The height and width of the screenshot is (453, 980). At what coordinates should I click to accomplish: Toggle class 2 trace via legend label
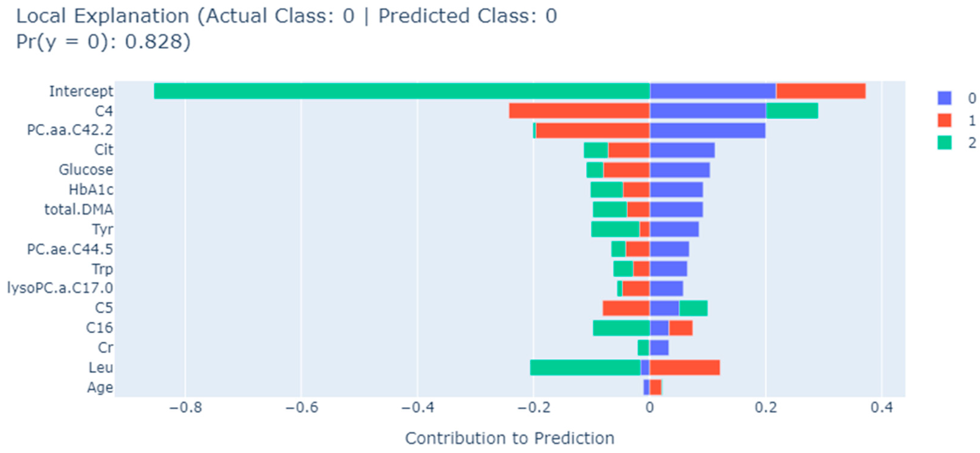pos(971,143)
